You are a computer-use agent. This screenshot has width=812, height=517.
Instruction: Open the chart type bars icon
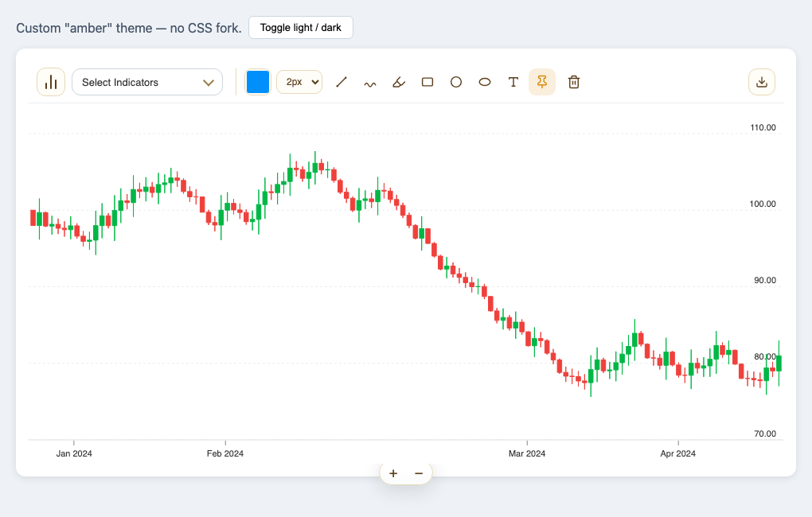pos(51,82)
